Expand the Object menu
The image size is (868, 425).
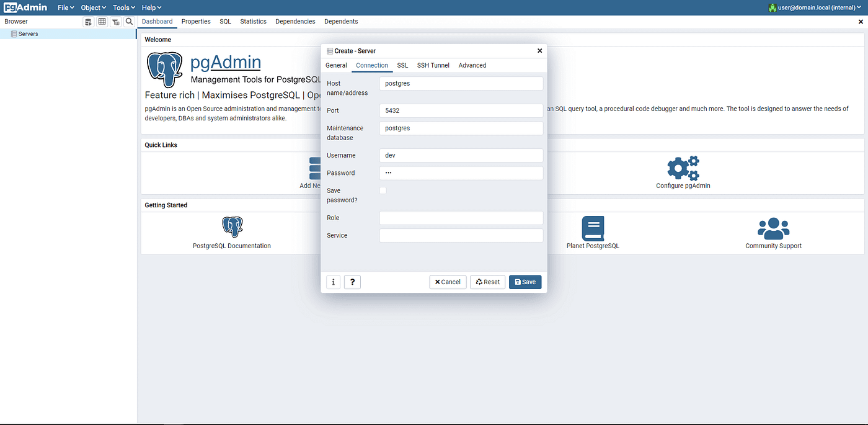tap(93, 7)
